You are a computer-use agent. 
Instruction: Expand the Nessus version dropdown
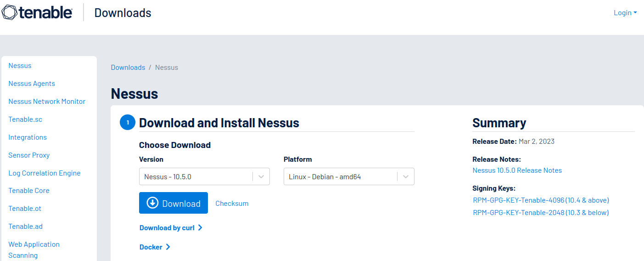[x=204, y=177]
